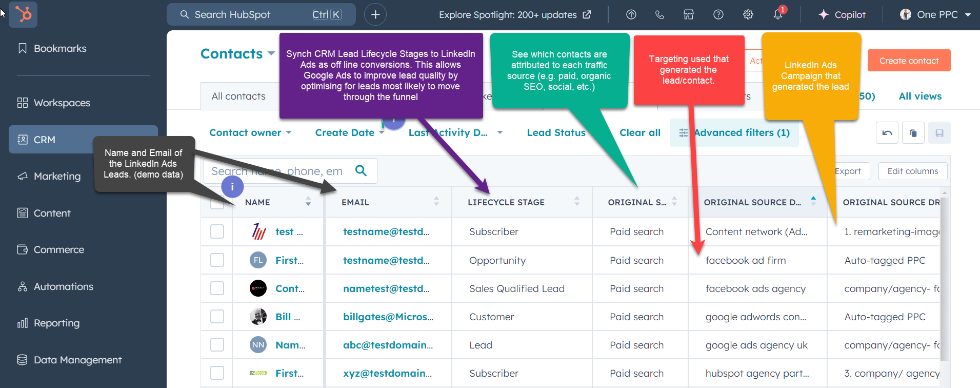The width and height of the screenshot is (980, 388).
Task: Open the settings gear icon
Action: 748,14
